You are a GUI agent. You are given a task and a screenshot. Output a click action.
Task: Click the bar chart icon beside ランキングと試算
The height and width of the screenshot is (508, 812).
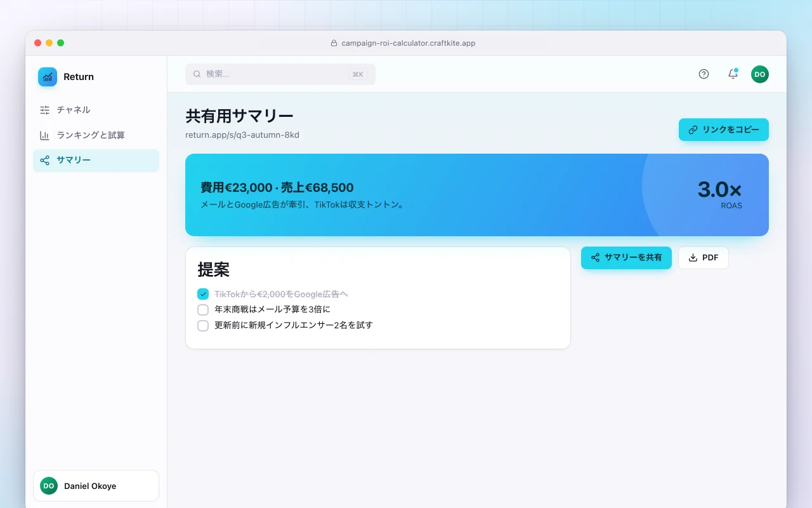(44, 135)
